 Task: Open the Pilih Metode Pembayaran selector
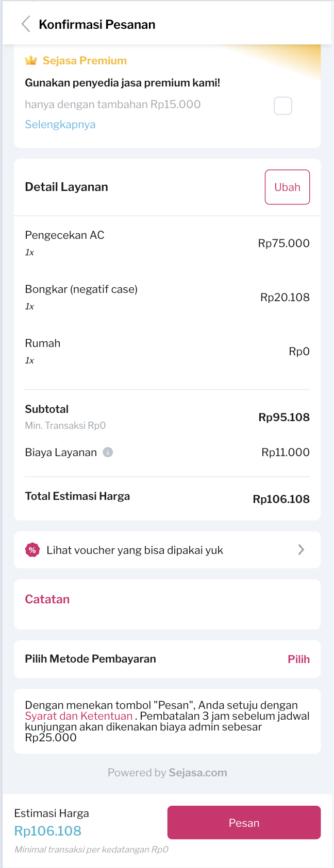91,659
